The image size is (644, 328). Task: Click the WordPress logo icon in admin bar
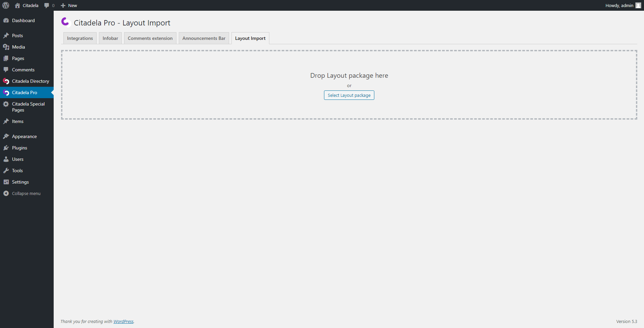coord(6,5)
